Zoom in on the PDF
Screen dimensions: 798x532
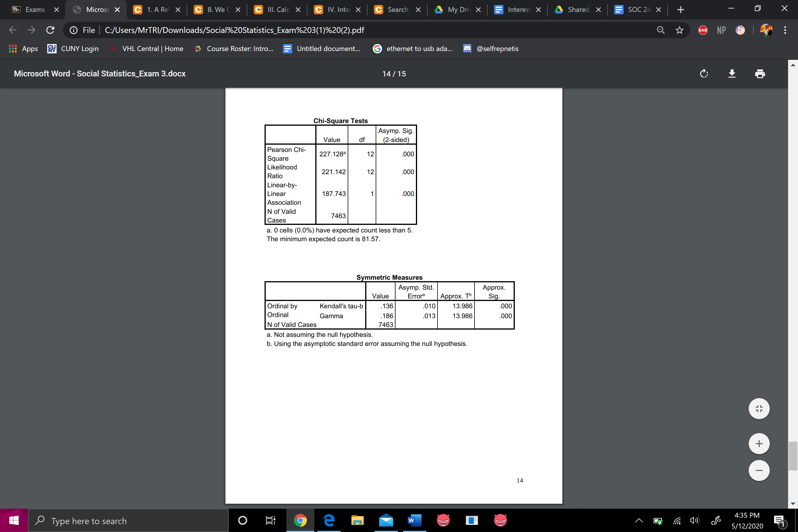[x=759, y=443]
